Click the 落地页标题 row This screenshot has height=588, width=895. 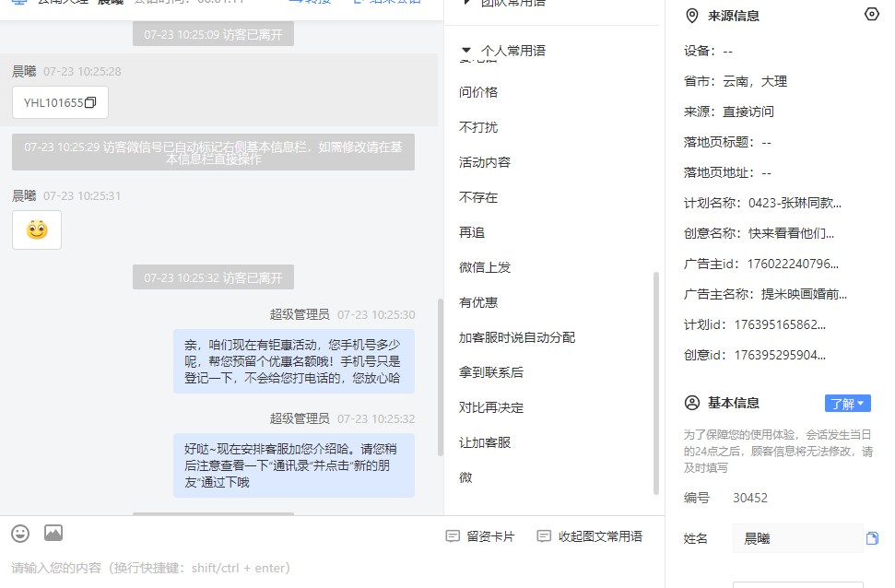click(x=728, y=142)
